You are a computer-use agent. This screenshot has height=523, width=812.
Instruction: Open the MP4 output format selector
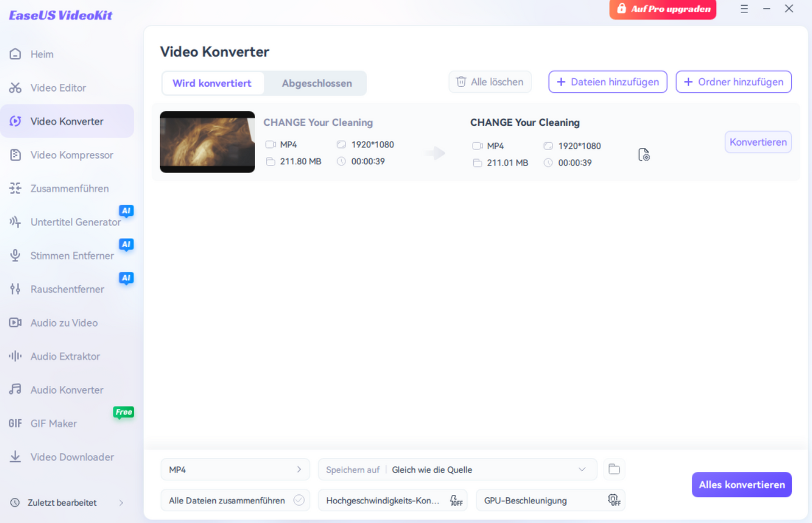click(x=235, y=470)
